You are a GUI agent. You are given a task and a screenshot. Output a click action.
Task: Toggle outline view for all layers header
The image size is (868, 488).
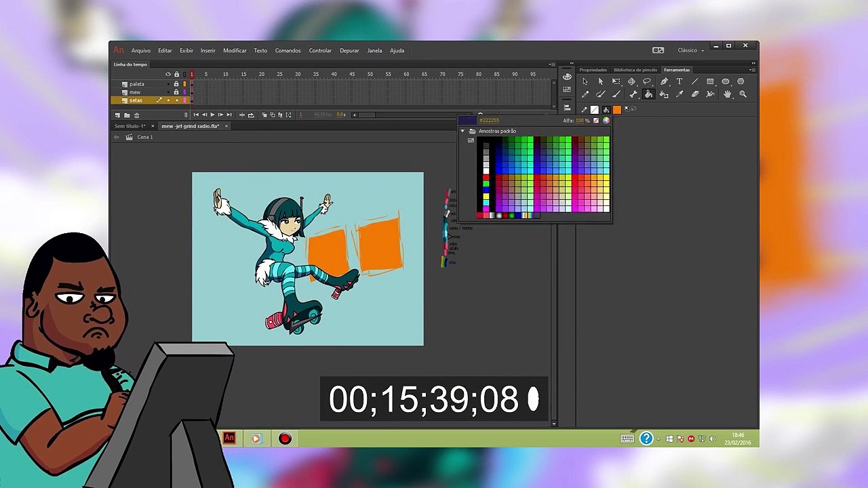[x=184, y=74]
